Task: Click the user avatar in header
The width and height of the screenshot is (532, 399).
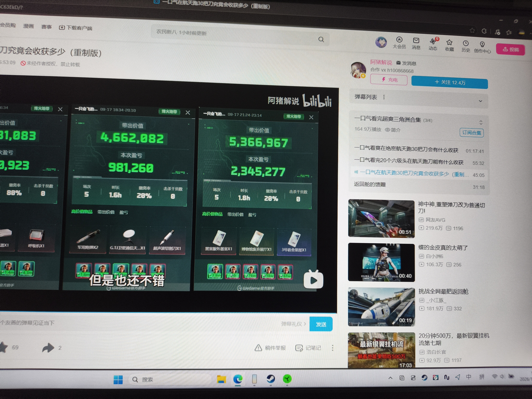Action: pyautogui.click(x=381, y=42)
